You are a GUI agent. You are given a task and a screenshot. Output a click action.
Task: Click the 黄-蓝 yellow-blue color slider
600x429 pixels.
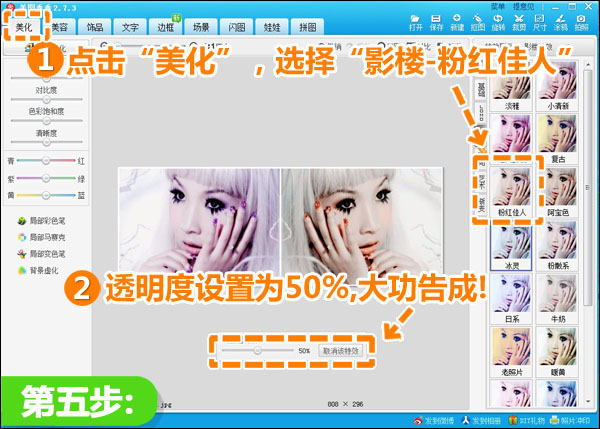[x=46, y=195]
